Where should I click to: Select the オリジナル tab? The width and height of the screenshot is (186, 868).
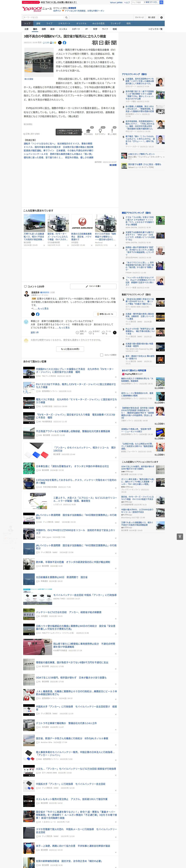pyautogui.click(x=81, y=24)
